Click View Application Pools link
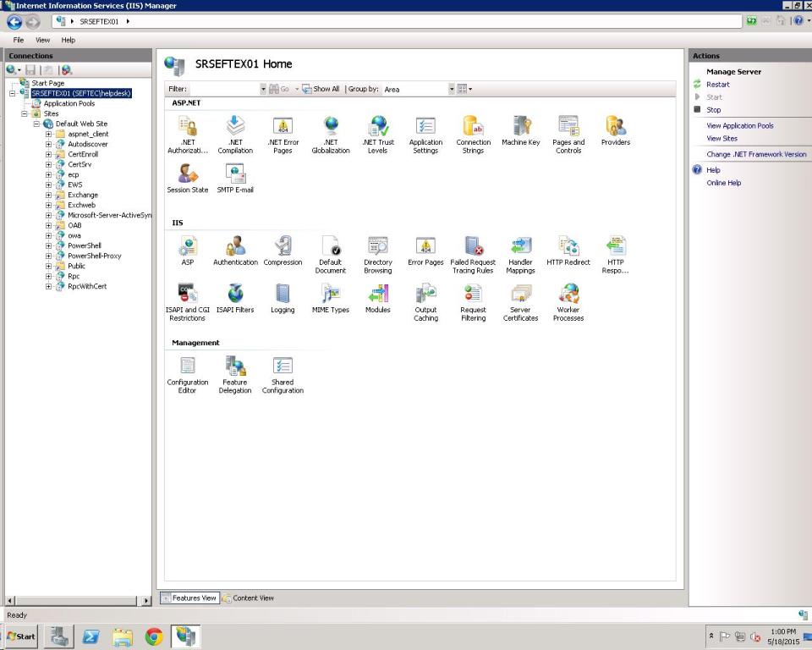Screen dimensions: 812x650 pyautogui.click(x=740, y=125)
